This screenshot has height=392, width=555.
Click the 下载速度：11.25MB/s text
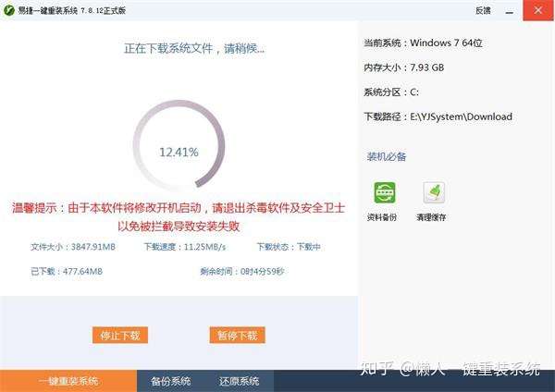[184, 247]
